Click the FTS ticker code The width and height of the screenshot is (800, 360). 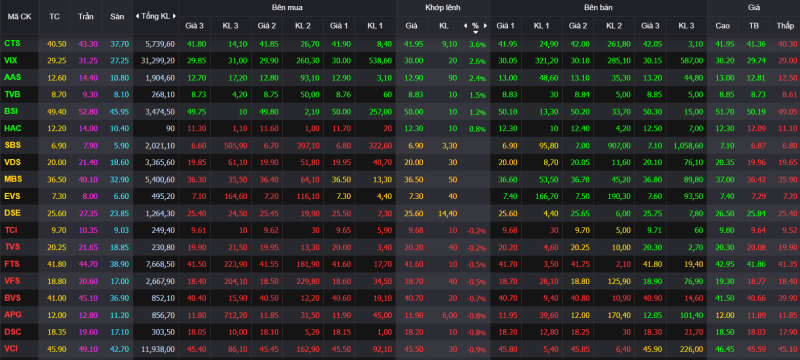[x=12, y=264]
